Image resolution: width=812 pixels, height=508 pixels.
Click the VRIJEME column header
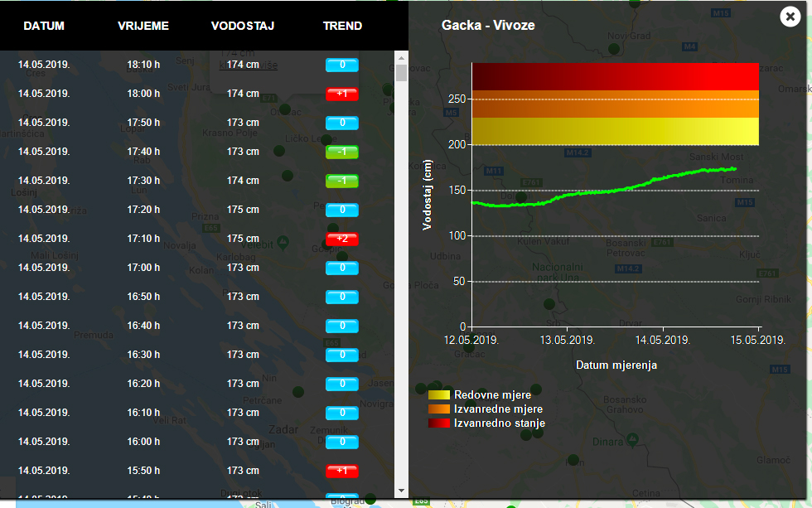(143, 26)
